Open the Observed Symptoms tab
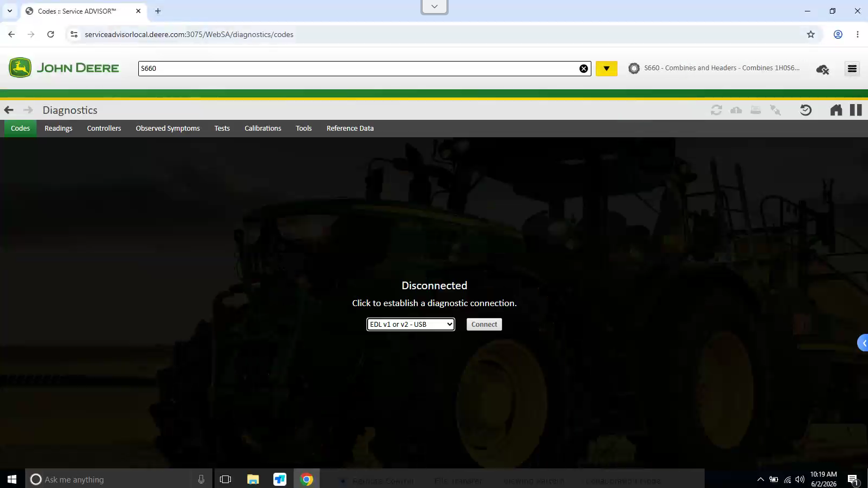 [x=168, y=129]
